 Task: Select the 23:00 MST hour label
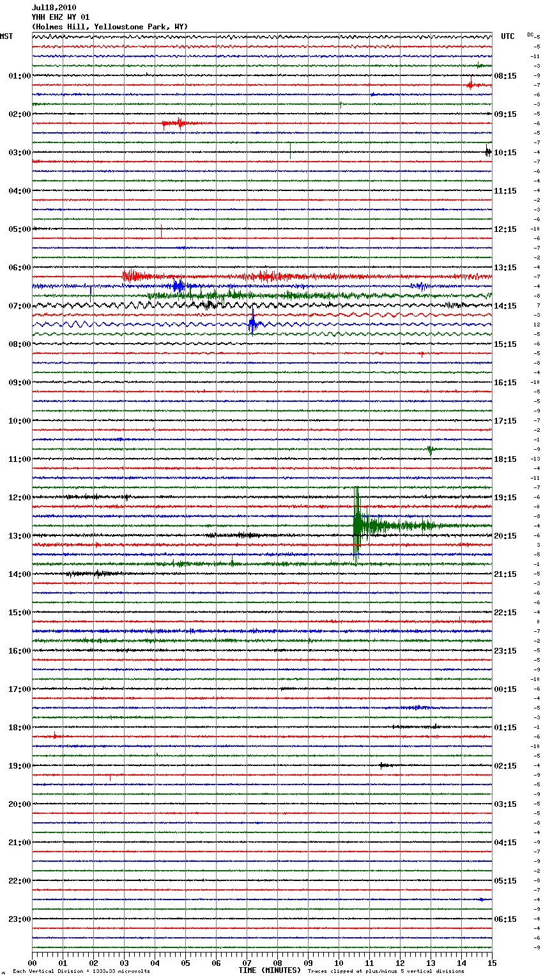click(x=20, y=919)
